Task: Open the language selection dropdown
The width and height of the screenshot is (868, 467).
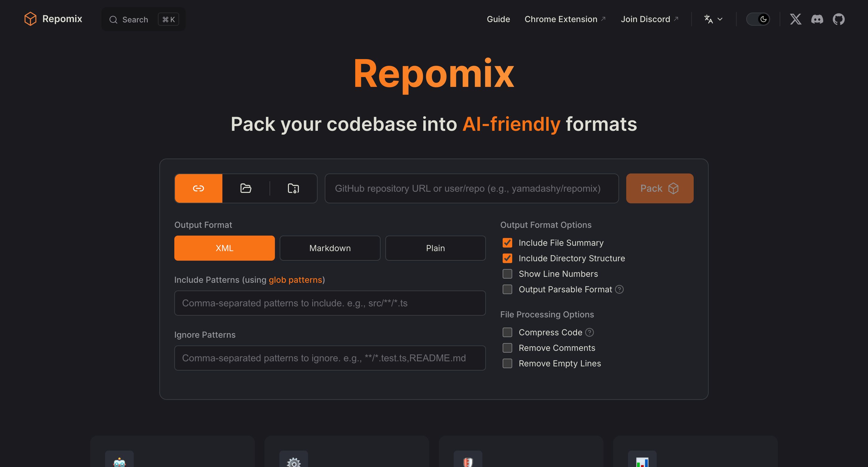Action: pyautogui.click(x=713, y=19)
